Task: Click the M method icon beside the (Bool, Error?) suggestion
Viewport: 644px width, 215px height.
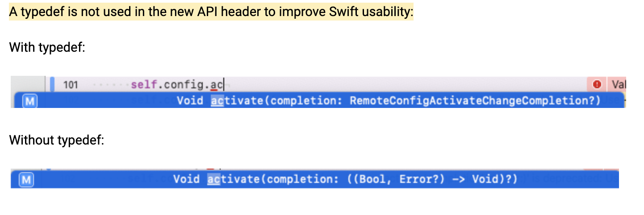Action: tap(27, 180)
